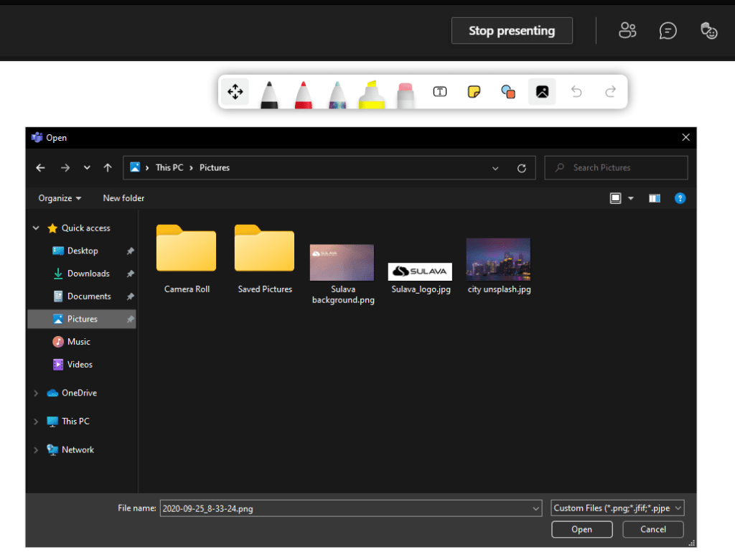The height and width of the screenshot is (560, 735).
Task: Select the black pen tool
Action: point(269,94)
